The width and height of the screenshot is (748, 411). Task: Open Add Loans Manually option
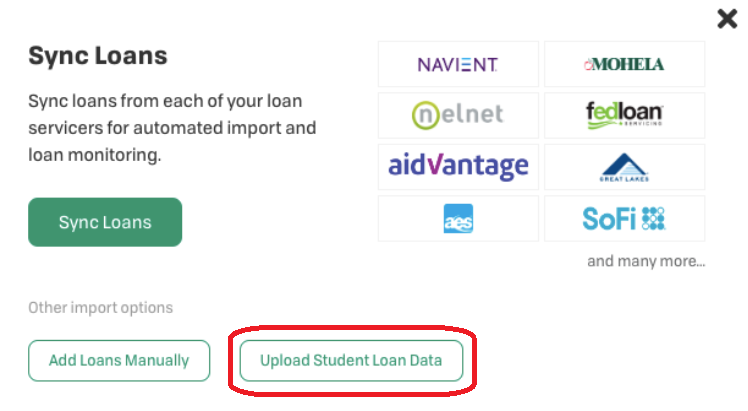point(119,360)
